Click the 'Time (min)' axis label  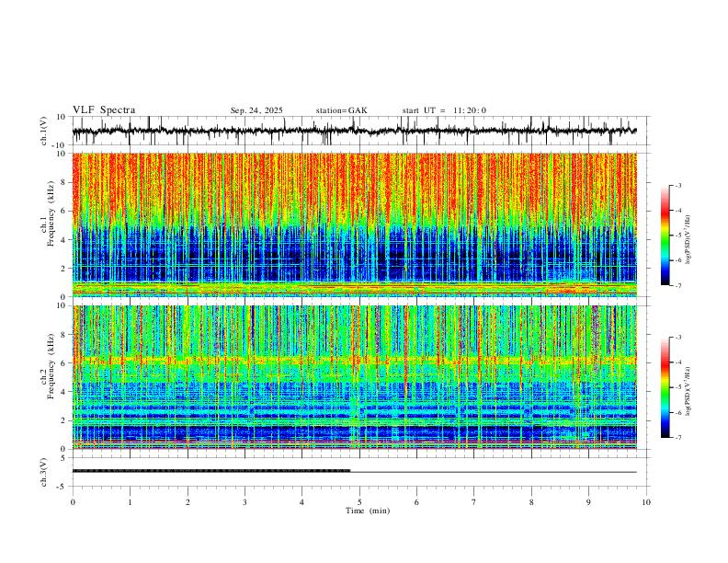[368, 511]
